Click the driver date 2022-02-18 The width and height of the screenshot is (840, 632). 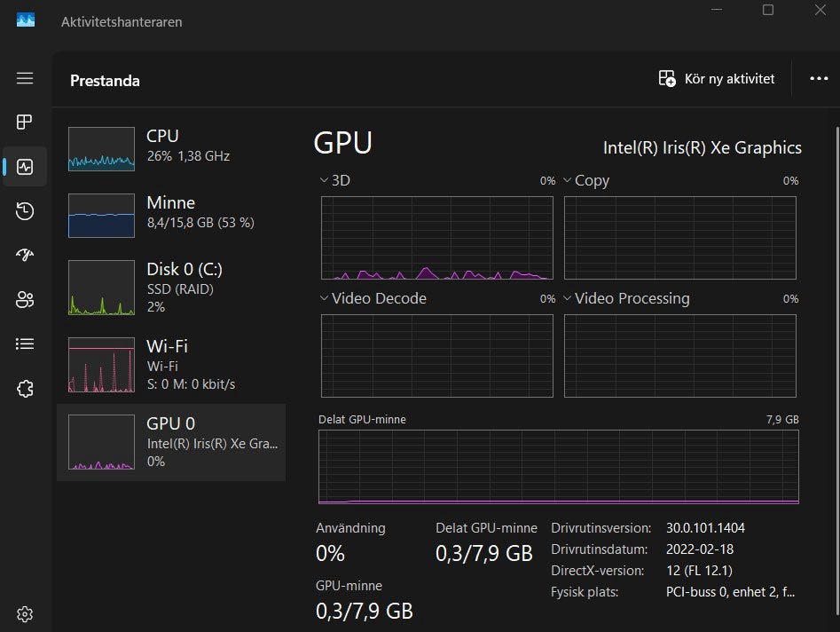[700, 549]
